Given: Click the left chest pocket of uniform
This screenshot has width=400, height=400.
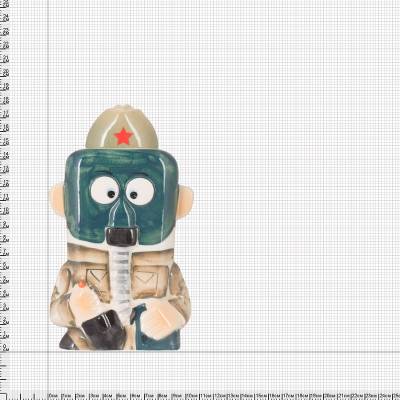Looking at the screenshot, I should pos(98,279).
